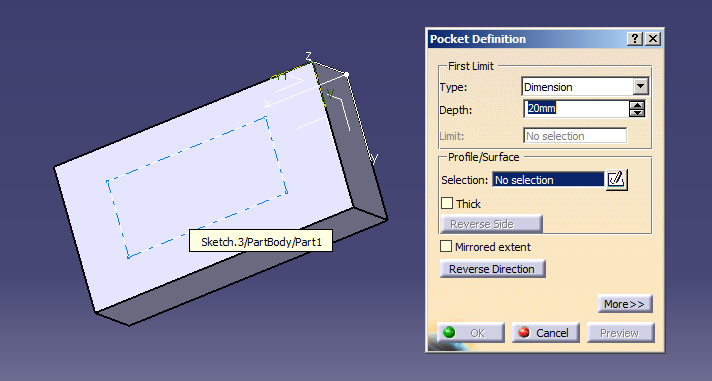The width and height of the screenshot is (712, 381).
Task: Enable the Thick checkbox
Action: 447,203
